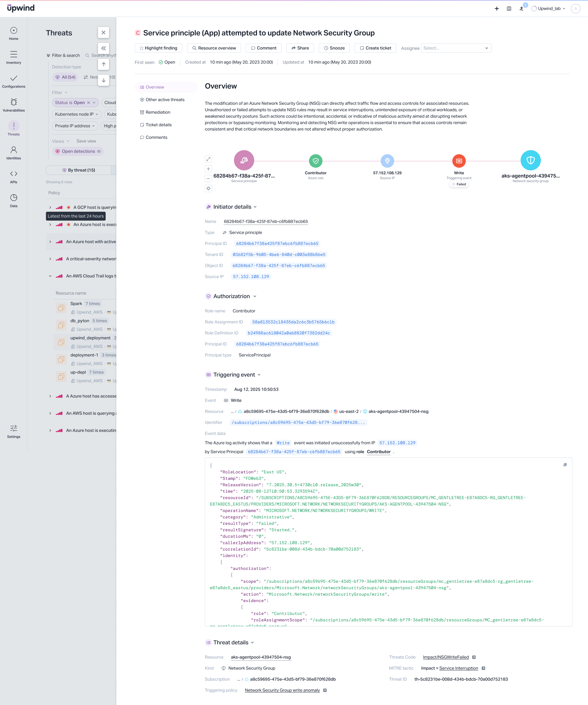
Task: Click the Data pie chart icon
Action: click(13, 197)
